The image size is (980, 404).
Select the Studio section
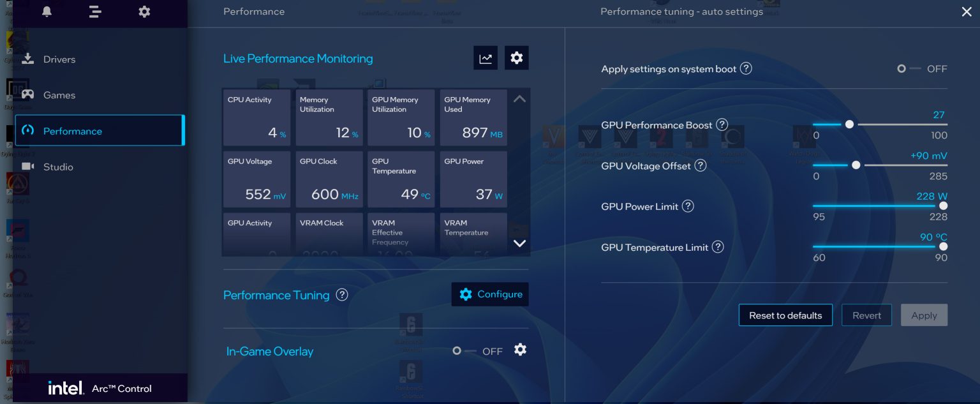(x=59, y=167)
